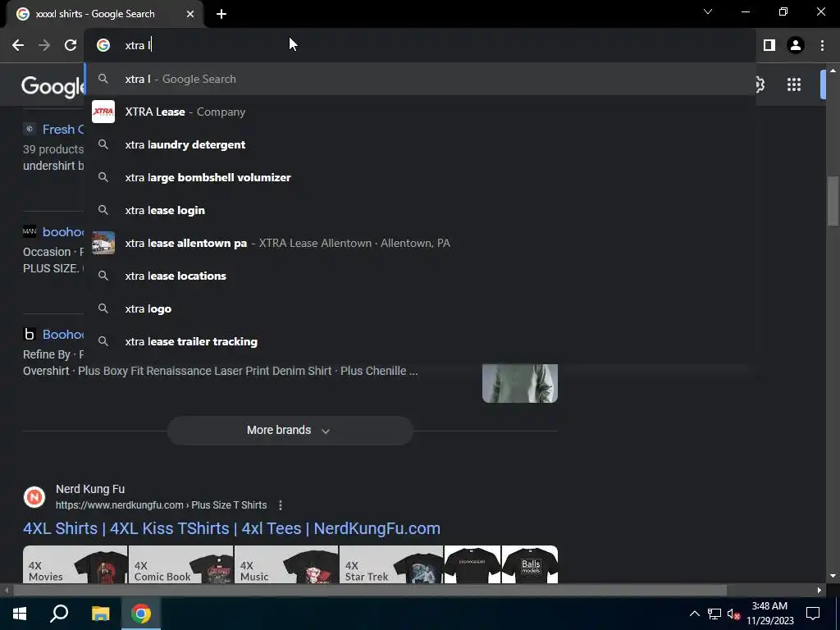Open the tab search dropdown arrow

708,11
